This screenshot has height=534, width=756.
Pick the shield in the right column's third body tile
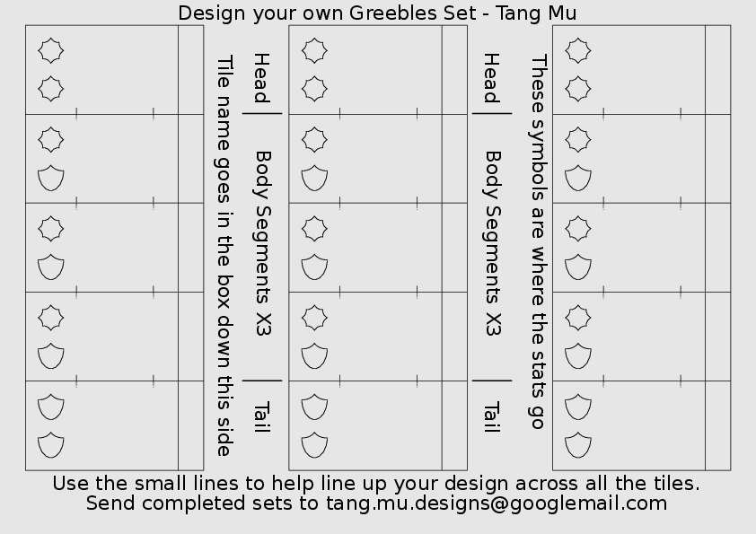click(x=578, y=356)
